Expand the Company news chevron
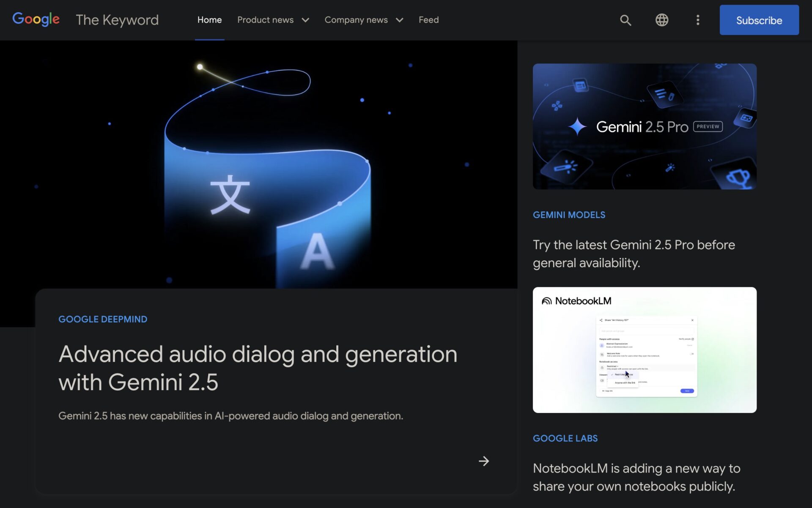 tap(399, 20)
